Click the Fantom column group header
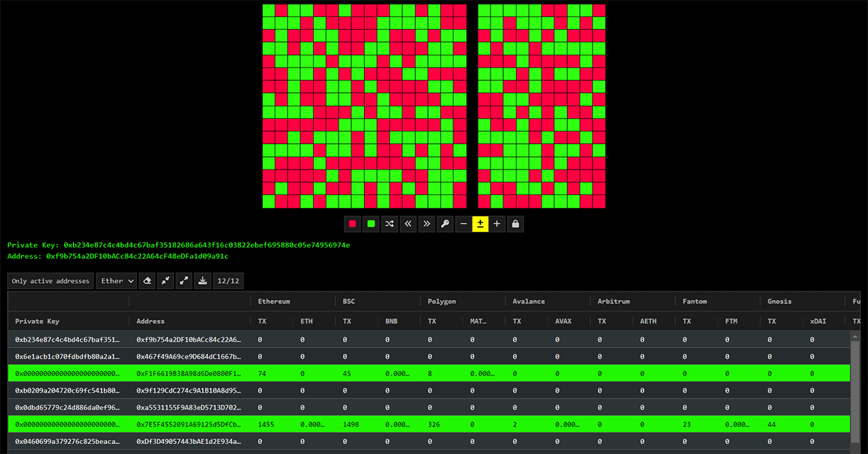This screenshot has height=454, width=868. tap(718, 301)
